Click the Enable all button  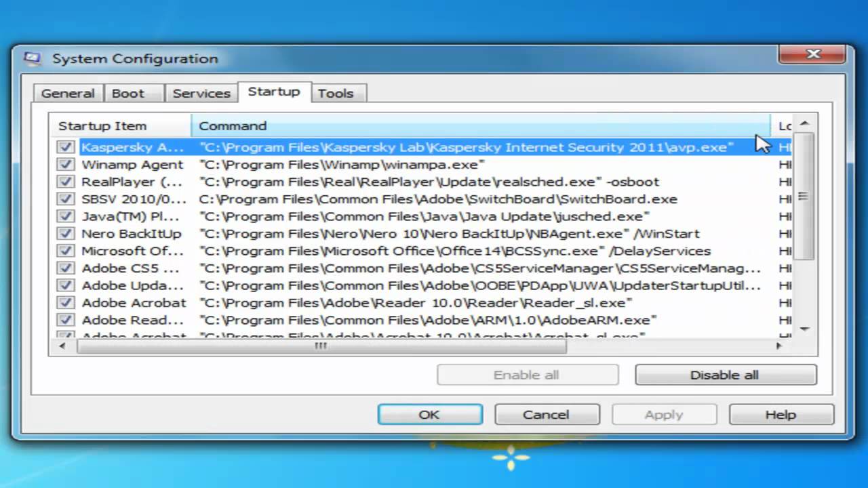point(527,375)
